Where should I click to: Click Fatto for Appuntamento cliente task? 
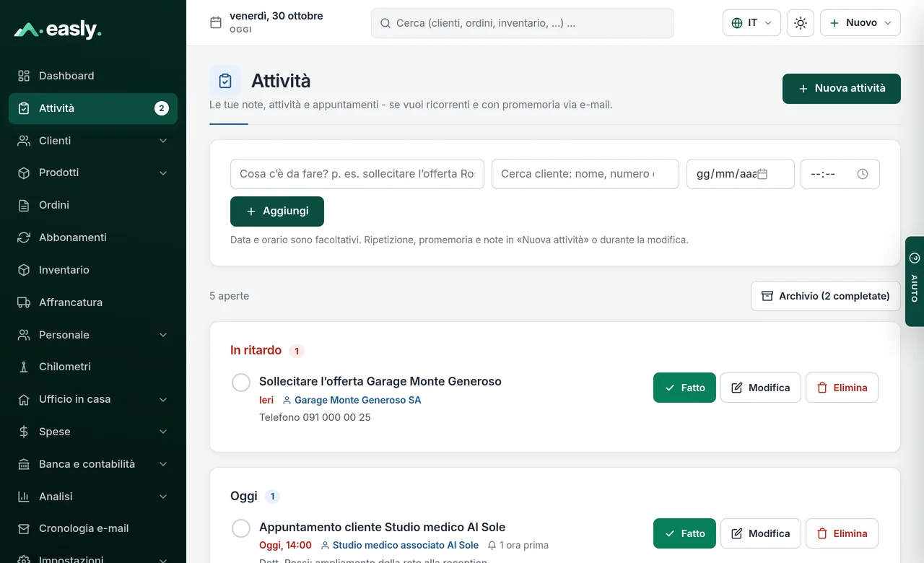coord(684,533)
